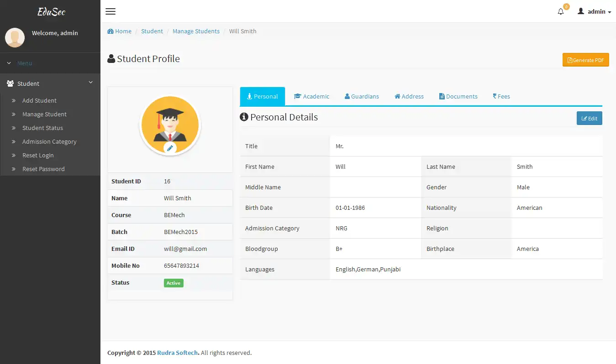Click the Generate PDF button
616x364 pixels.
[x=585, y=60]
